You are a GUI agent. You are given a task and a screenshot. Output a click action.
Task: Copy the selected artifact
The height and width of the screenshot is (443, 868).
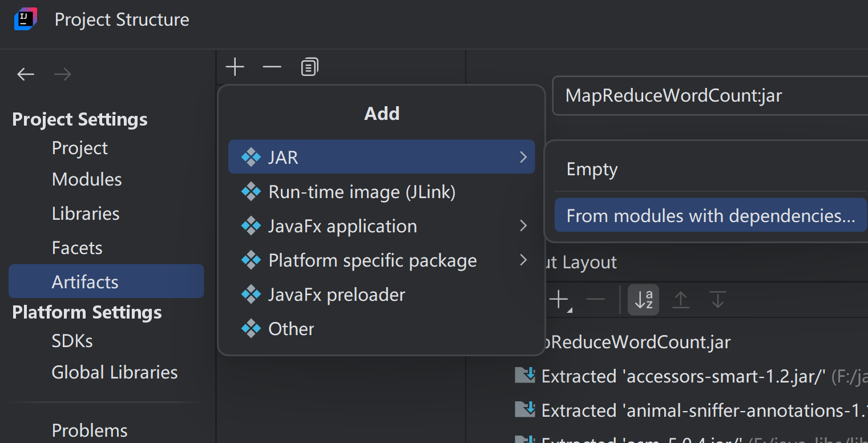[x=309, y=67]
